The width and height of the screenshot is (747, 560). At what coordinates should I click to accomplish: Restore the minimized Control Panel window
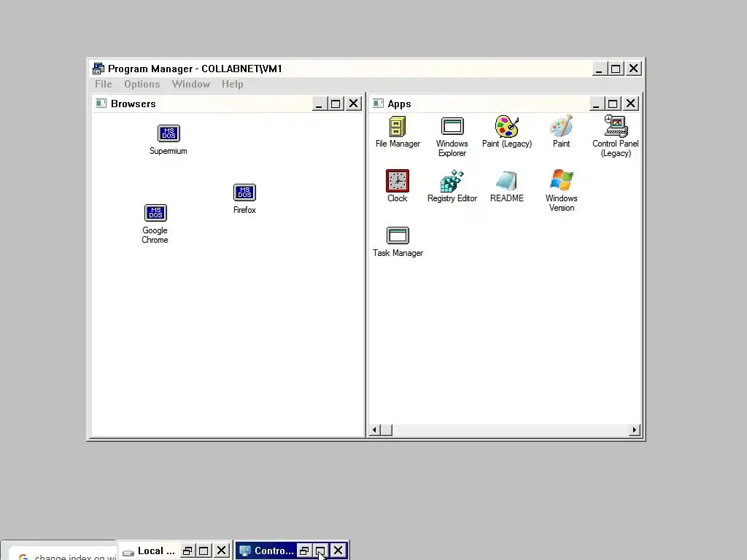304,551
